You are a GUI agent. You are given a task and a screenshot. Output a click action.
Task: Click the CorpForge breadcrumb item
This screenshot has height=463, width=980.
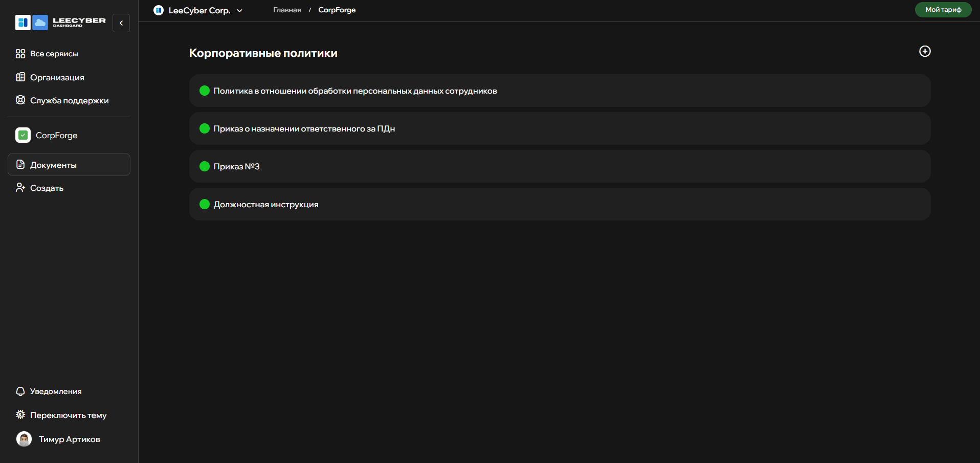pyautogui.click(x=337, y=10)
